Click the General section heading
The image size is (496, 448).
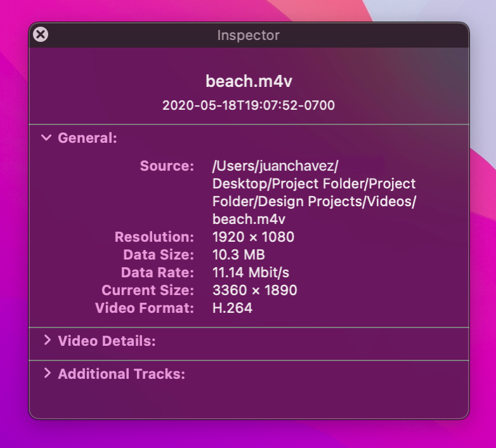[x=88, y=138]
